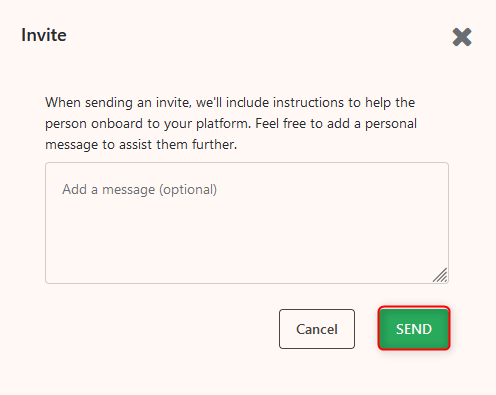Click the empty lower area of the message box
This screenshot has height=395, width=496.
pyautogui.click(x=247, y=247)
